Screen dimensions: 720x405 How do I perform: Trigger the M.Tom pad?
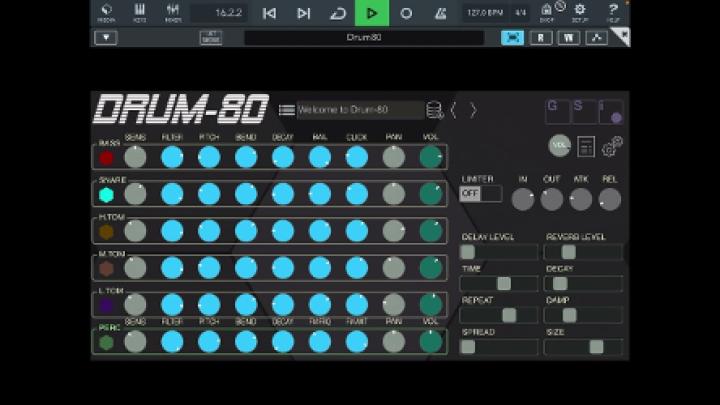point(107,269)
